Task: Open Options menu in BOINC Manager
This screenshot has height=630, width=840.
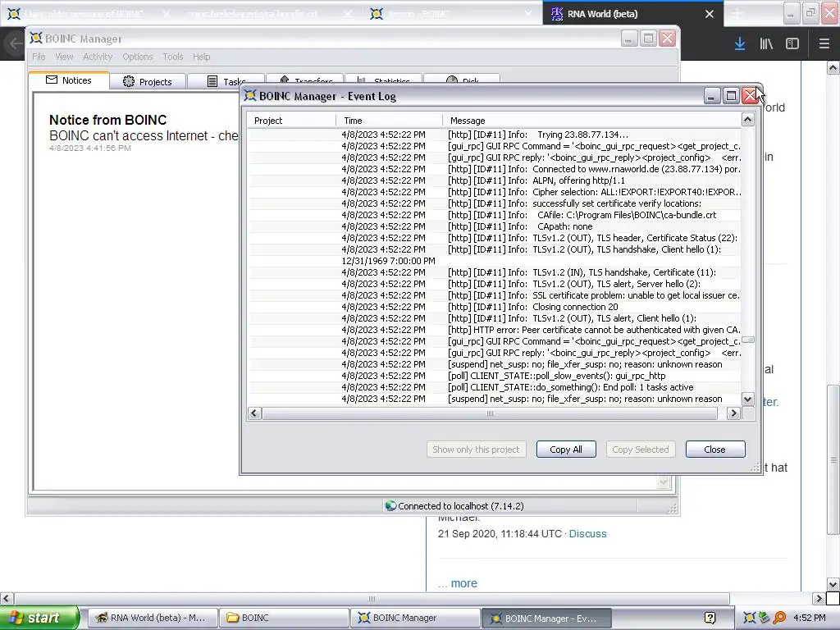Action: pyautogui.click(x=138, y=57)
